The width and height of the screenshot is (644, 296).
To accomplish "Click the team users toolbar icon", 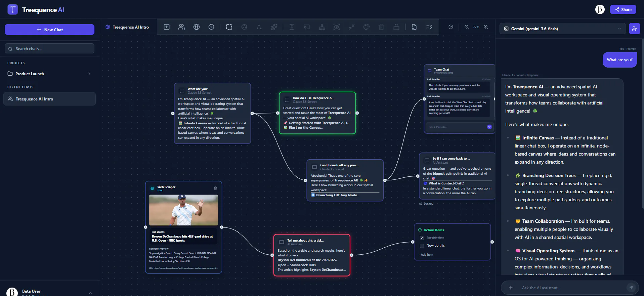I will tap(181, 27).
